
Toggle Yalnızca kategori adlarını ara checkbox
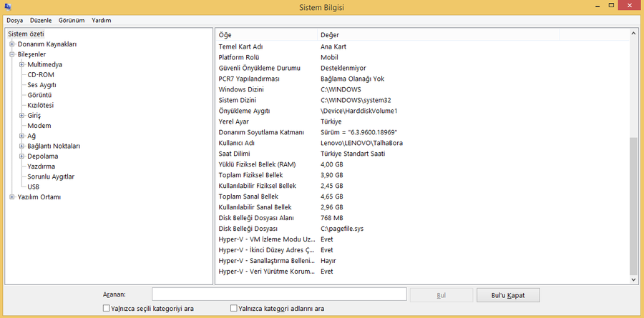pos(234,309)
